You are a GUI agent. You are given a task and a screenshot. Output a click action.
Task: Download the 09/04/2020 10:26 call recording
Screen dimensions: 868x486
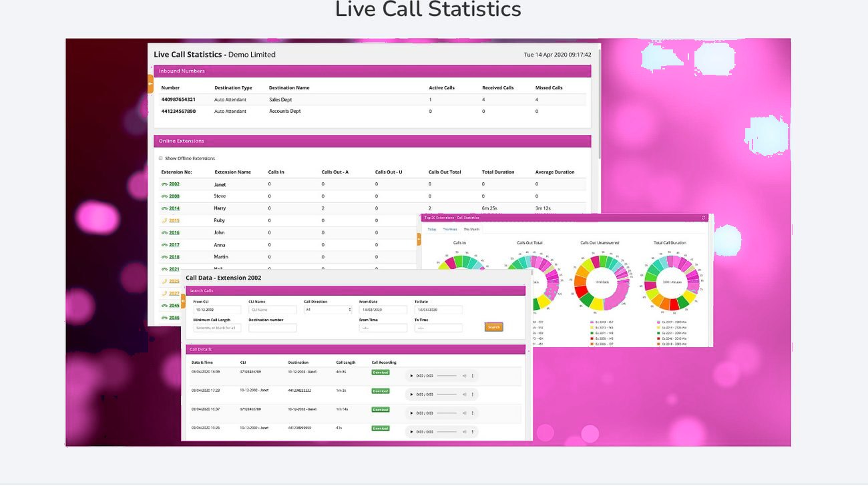point(381,429)
